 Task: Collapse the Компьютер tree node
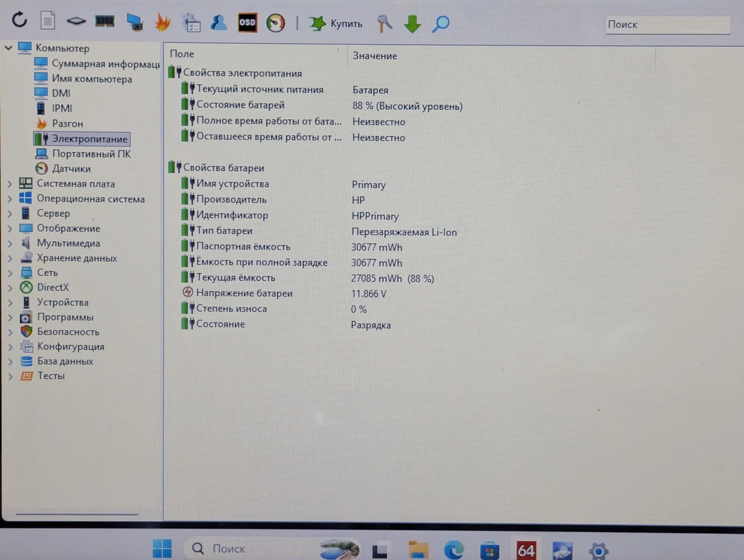(8, 48)
